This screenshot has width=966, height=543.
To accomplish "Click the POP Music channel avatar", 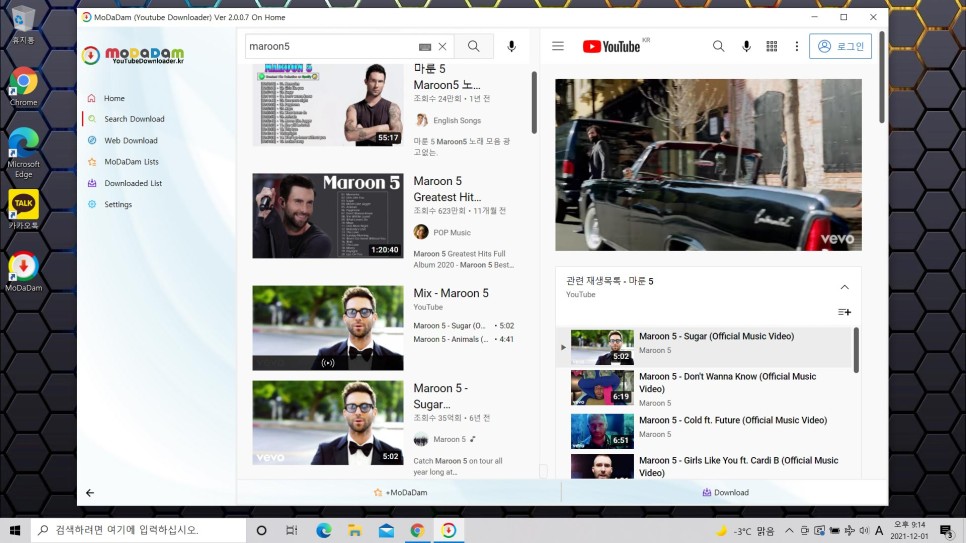I will click(421, 232).
